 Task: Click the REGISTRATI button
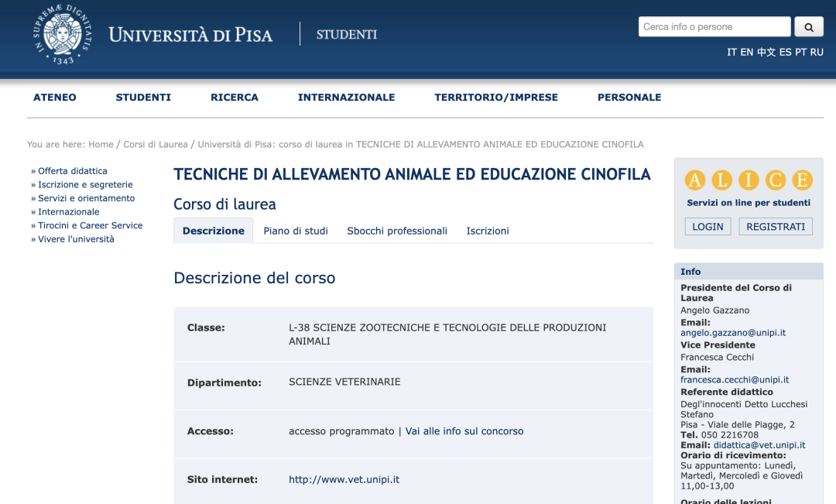[x=775, y=227]
